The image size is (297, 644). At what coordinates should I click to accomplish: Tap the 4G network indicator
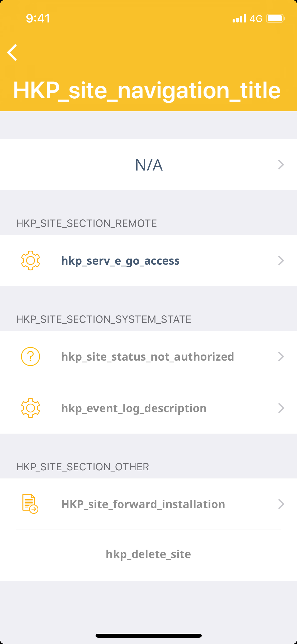pos(256,19)
